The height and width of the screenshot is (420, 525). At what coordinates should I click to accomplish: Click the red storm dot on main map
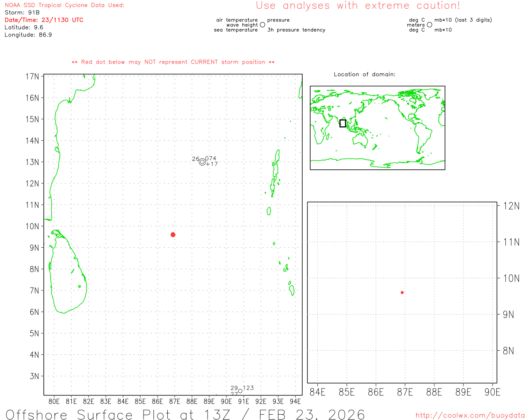(x=173, y=235)
